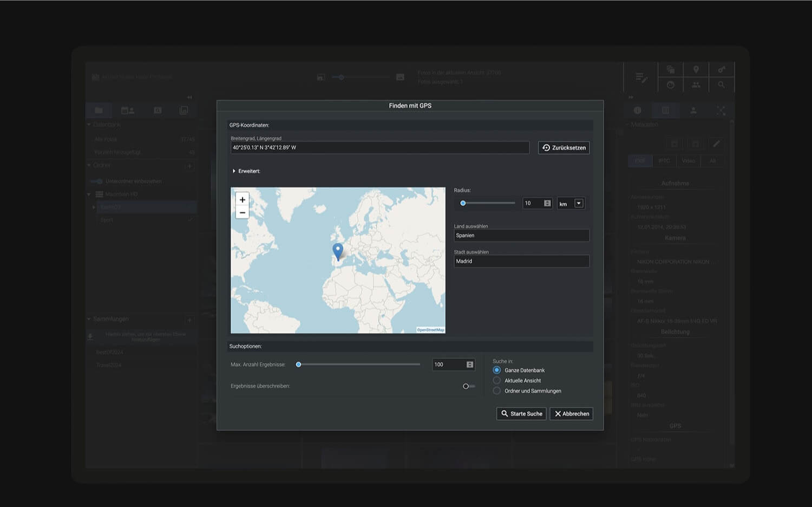Open the image collection tab, left panel
This screenshot has width=812, height=507.
point(184,110)
